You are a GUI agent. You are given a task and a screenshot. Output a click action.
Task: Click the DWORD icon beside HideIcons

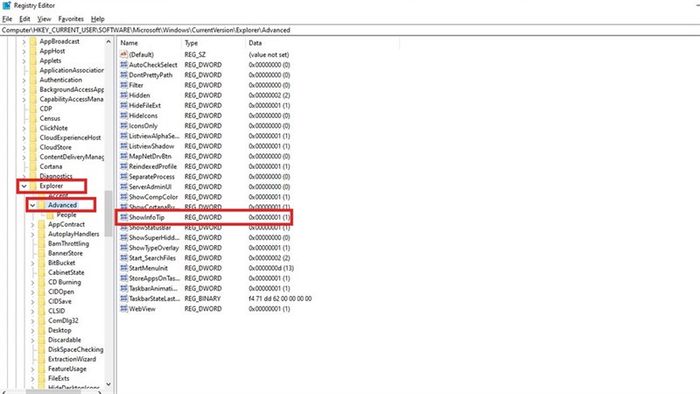124,116
